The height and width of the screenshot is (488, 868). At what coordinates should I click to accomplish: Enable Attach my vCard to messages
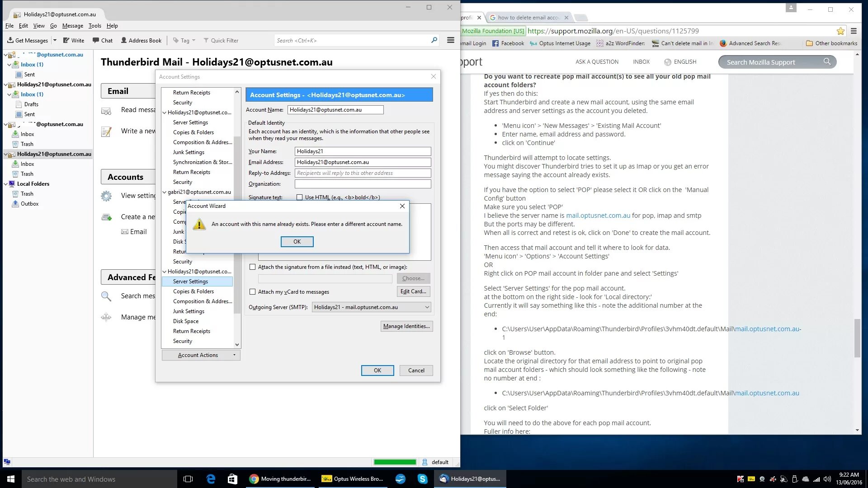(252, 292)
